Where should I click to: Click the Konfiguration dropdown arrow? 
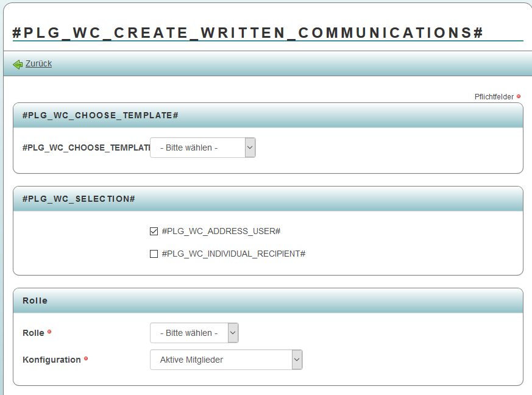coord(297,360)
